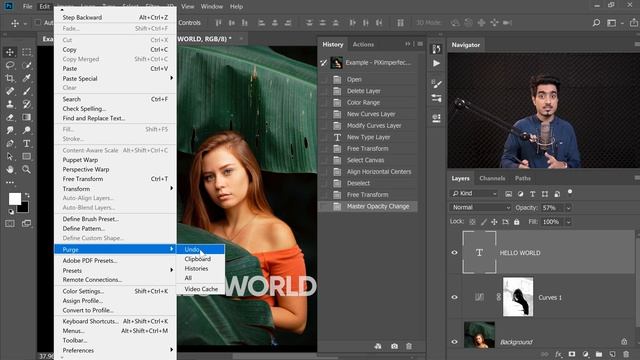The image size is (640, 360).
Task: Select the Healing Brush tool
Action: (x=10, y=91)
